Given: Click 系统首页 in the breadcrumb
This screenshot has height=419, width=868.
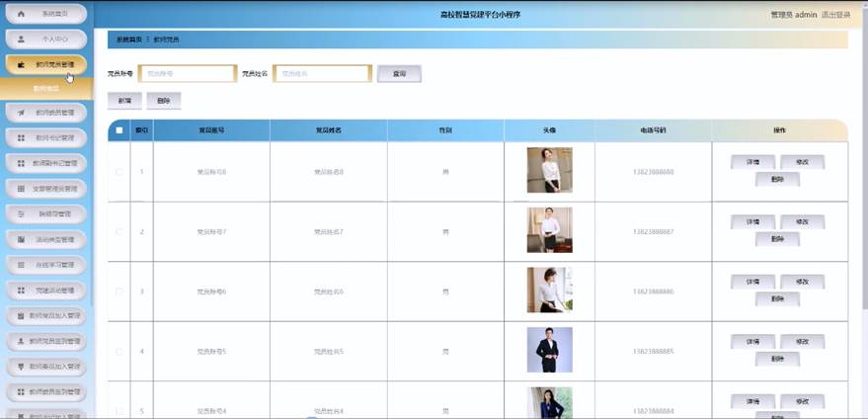Looking at the screenshot, I should [129, 40].
